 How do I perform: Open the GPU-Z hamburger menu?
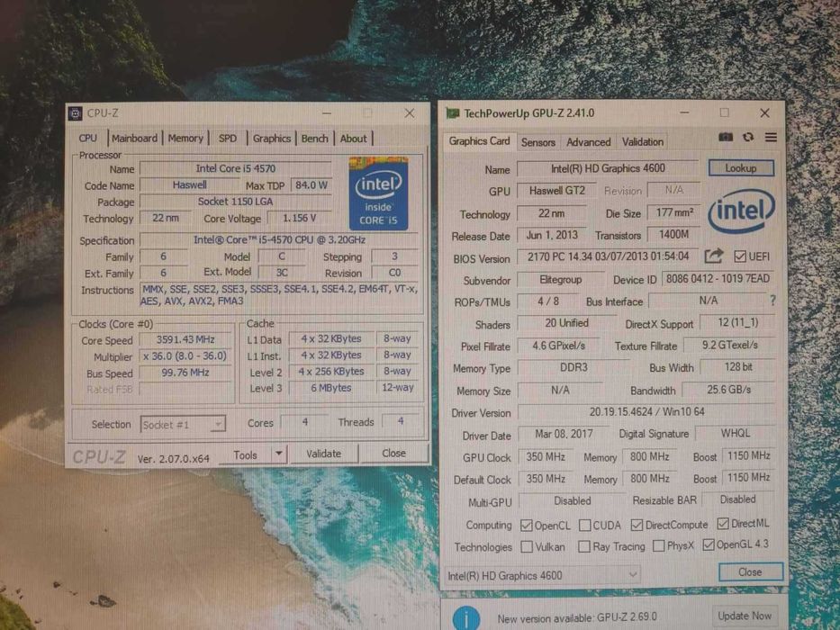(771, 137)
